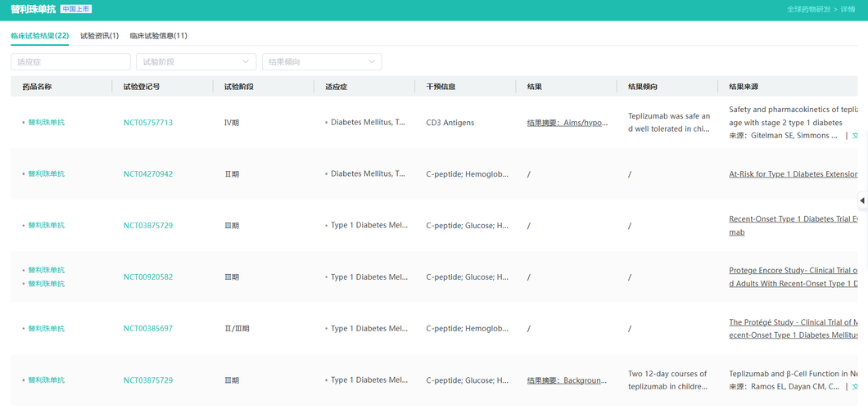Image resolution: width=868 pixels, height=409 pixels.
Task: Open trial NCT05757713
Action: 147,123
